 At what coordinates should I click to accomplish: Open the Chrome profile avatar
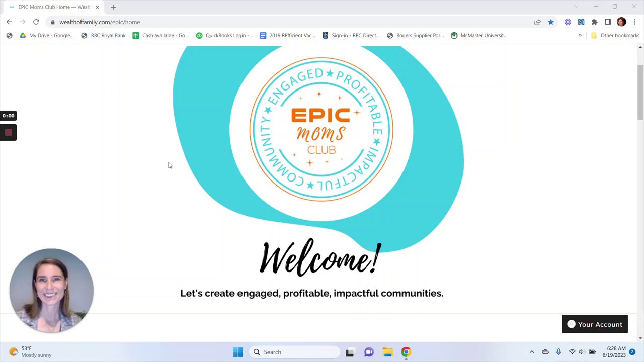coord(621,22)
